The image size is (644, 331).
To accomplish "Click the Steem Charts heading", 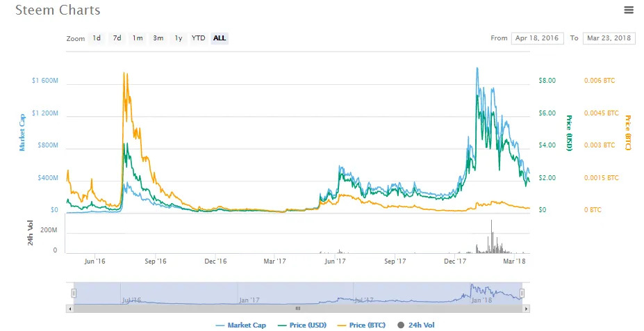I will (x=58, y=10).
